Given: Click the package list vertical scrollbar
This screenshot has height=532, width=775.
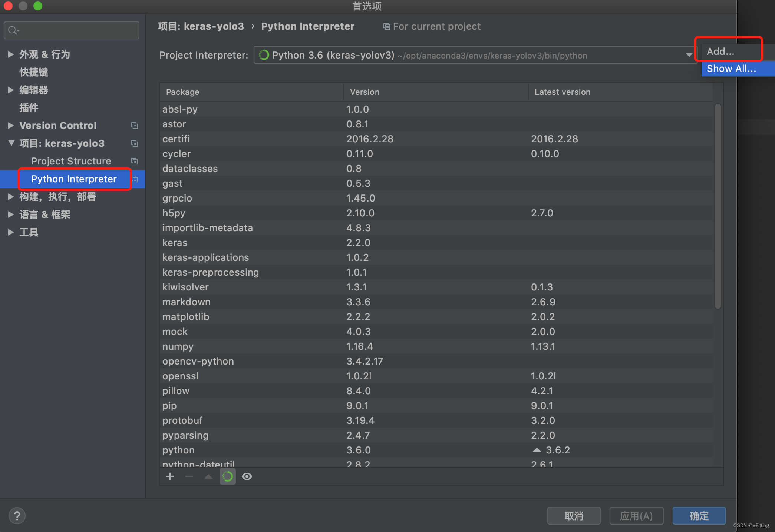Looking at the screenshot, I should (x=718, y=206).
